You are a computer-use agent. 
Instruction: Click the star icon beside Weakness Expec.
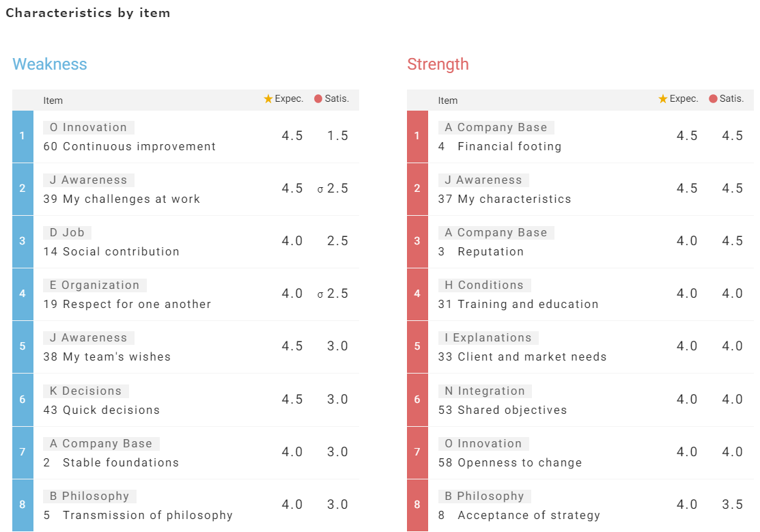[268, 99]
